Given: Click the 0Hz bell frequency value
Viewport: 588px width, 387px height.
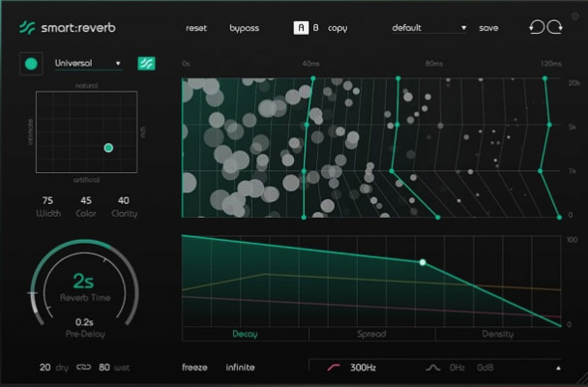Looking at the screenshot, I should tap(457, 368).
